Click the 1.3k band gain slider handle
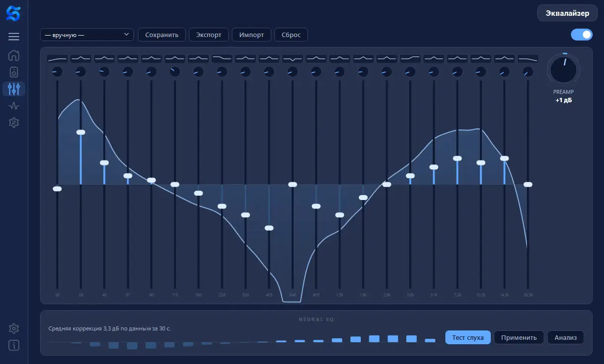This screenshot has height=364, width=604. click(x=340, y=215)
